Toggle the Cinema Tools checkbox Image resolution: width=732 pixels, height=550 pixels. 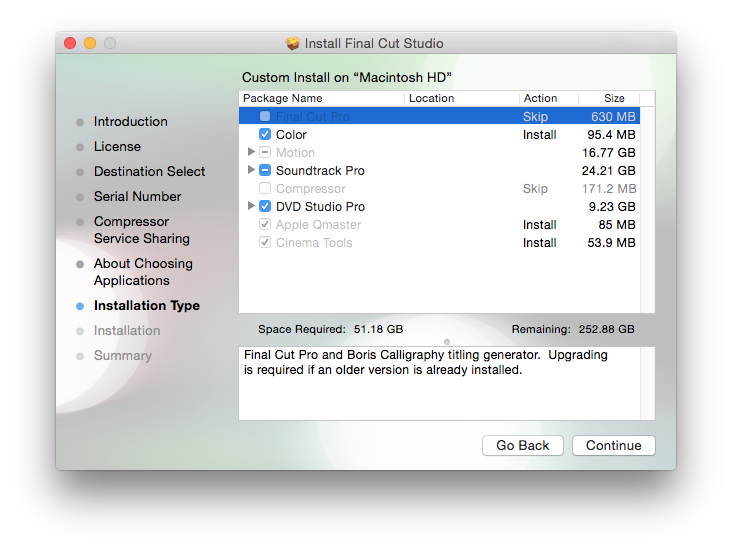[x=265, y=242]
